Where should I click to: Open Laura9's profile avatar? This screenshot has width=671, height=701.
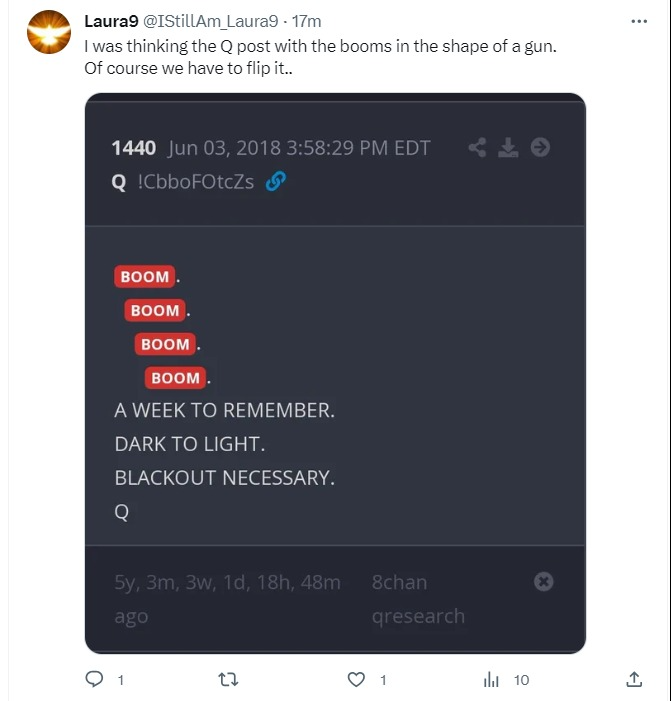[45, 34]
